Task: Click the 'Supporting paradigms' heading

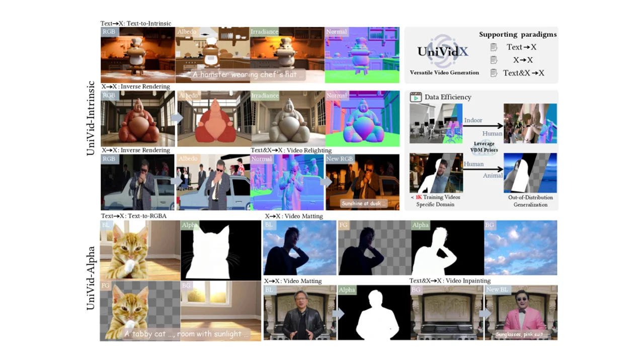Action: click(x=518, y=35)
